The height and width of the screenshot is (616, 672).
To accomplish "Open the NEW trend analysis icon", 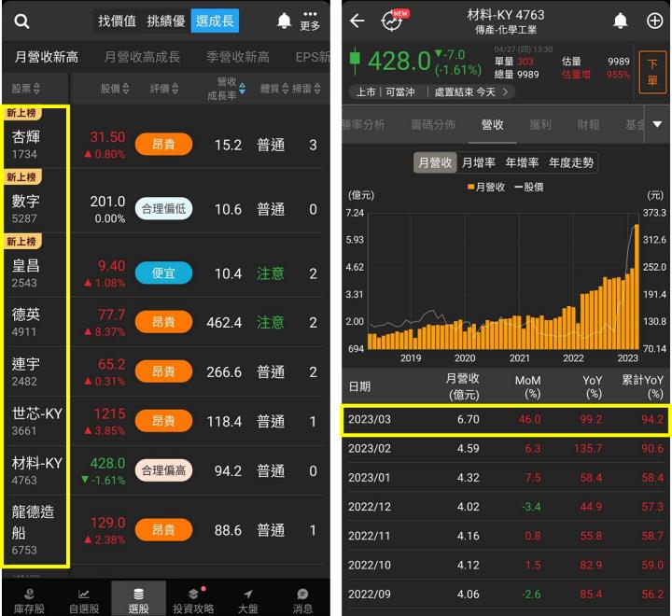I will [x=394, y=21].
